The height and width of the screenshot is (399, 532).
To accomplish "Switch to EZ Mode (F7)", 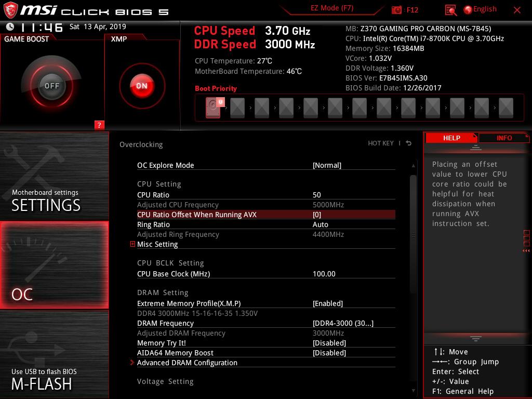I will (332, 8).
